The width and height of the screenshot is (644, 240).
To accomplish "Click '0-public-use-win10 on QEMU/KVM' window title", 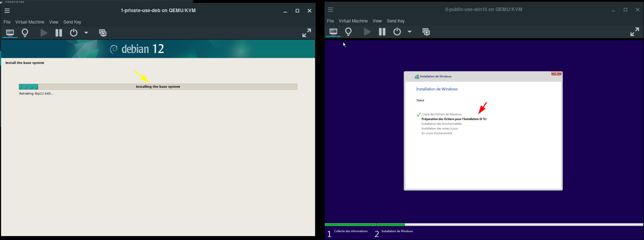I will (484, 9).
